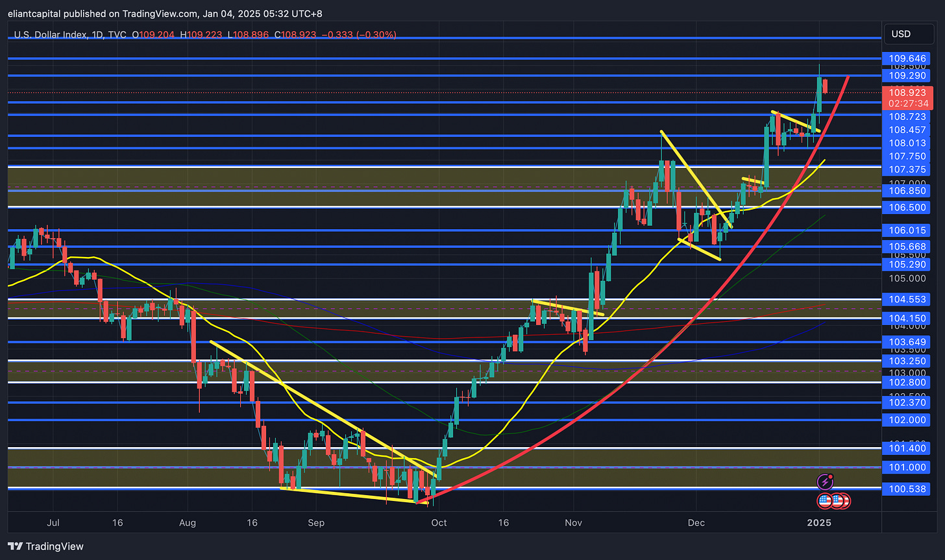Click the 105.000 price scale value
The height and width of the screenshot is (560, 945).
click(908, 279)
